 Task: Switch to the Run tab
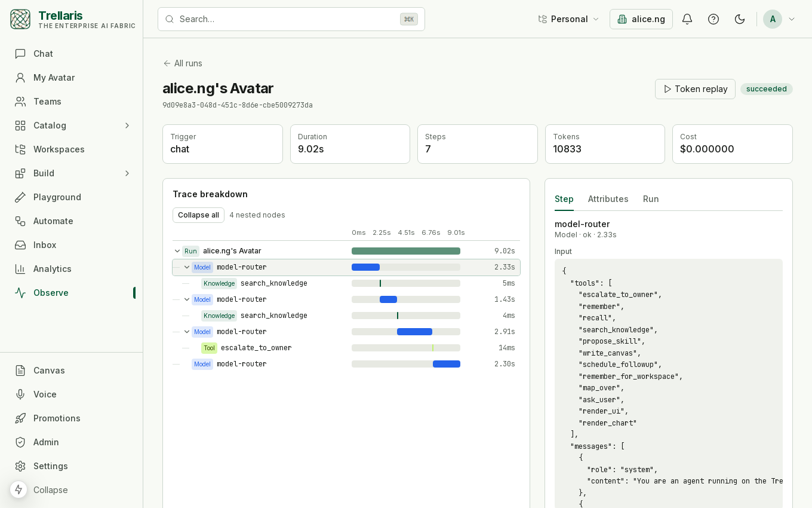651,199
